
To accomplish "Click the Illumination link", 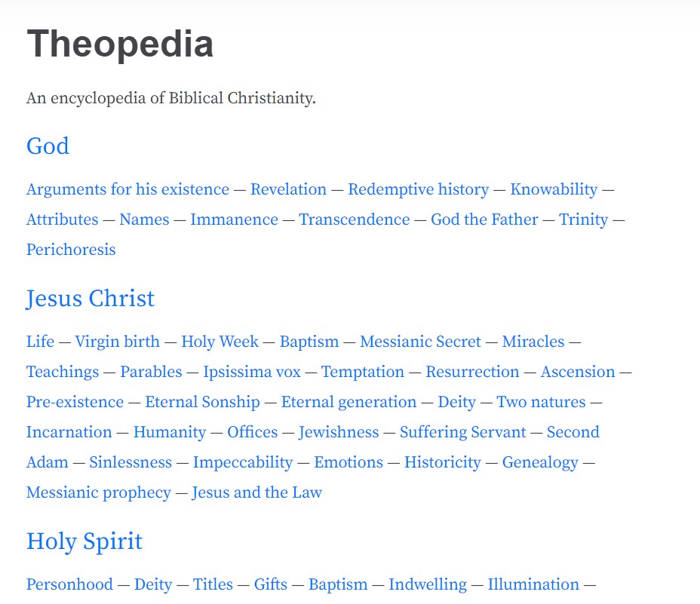I will pos(533,584).
